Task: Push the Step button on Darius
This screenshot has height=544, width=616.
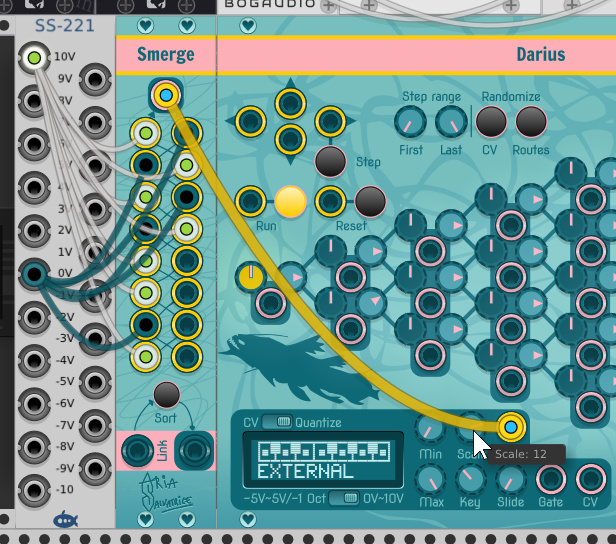Action: pos(330,161)
